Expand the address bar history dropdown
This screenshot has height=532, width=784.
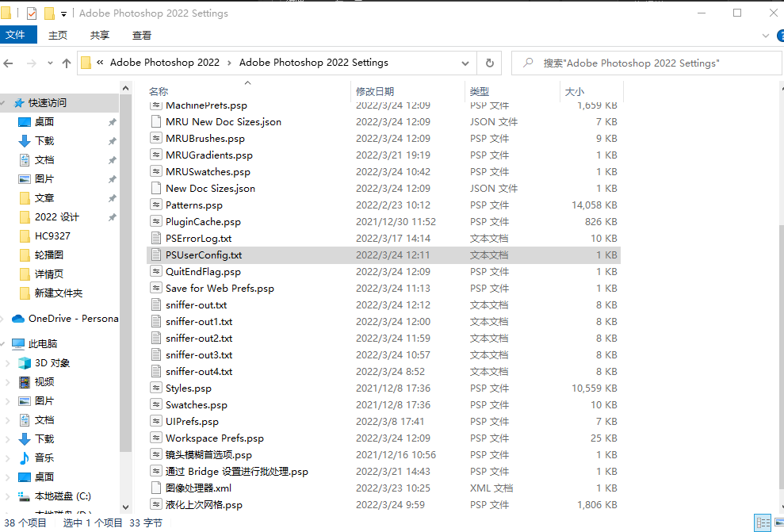point(465,63)
